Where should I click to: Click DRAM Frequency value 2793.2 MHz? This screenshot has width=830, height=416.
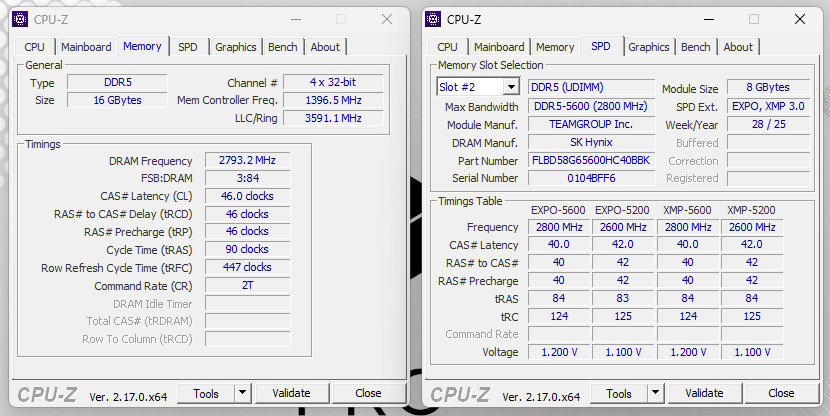tap(247, 160)
